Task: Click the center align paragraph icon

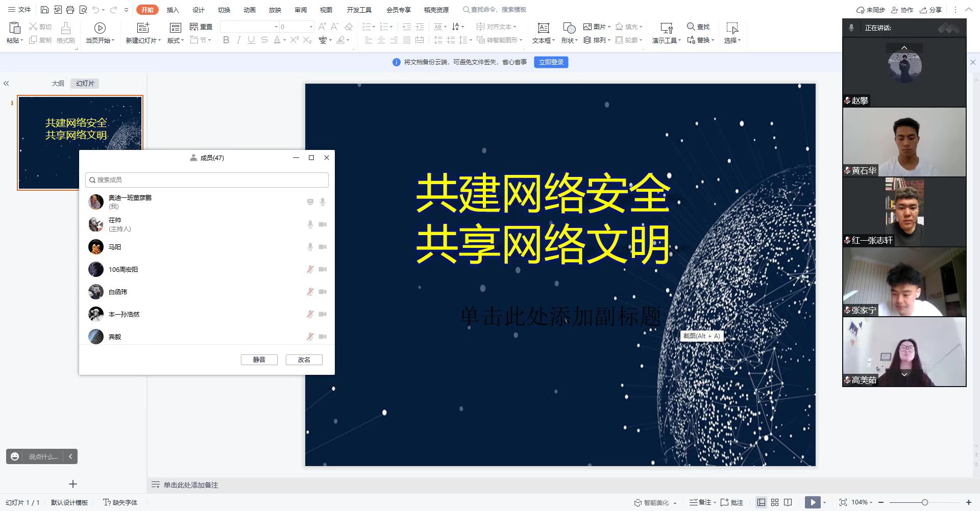Action: pyautogui.click(x=381, y=40)
